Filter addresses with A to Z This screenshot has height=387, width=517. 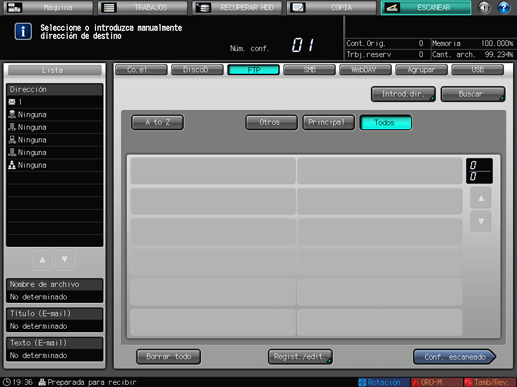point(157,122)
